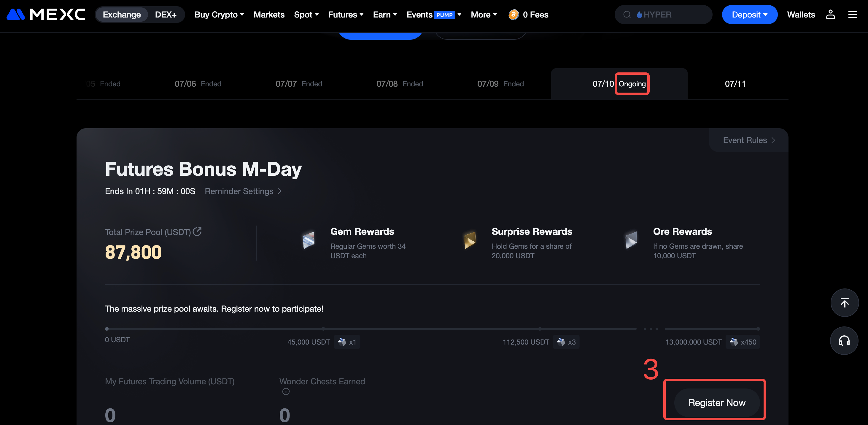
Task: Click the Gem Rewards gem icon
Action: 308,240
